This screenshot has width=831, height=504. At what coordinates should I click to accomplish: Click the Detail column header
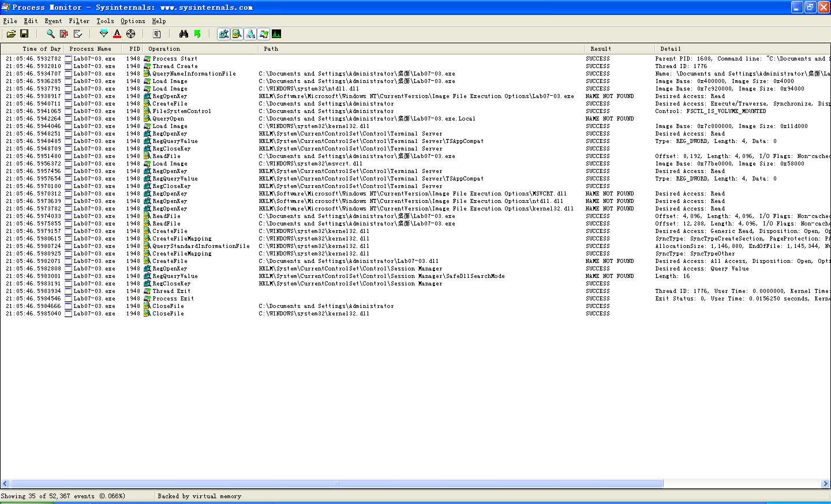click(x=743, y=49)
